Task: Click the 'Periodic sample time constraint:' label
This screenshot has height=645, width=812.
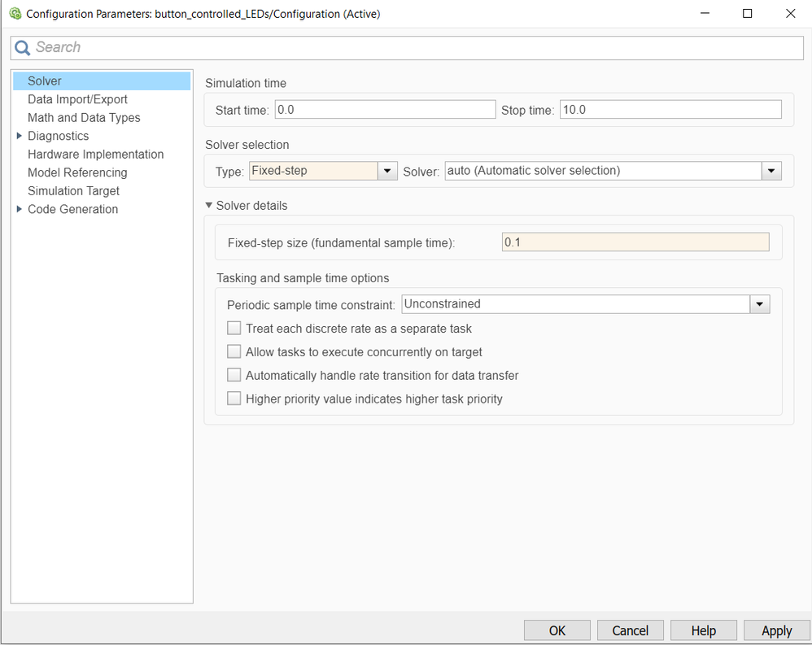Action: pos(312,305)
